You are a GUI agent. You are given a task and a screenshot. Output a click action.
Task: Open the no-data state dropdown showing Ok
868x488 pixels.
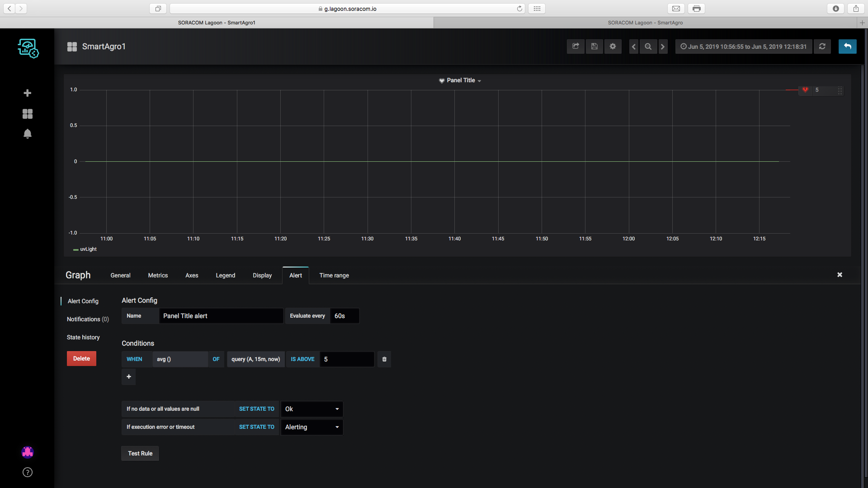[x=311, y=409]
